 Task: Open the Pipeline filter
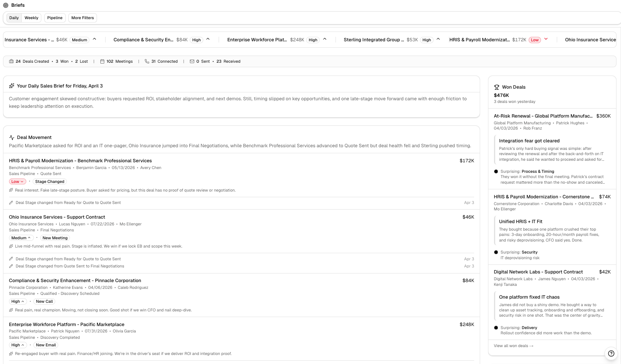[x=55, y=18]
